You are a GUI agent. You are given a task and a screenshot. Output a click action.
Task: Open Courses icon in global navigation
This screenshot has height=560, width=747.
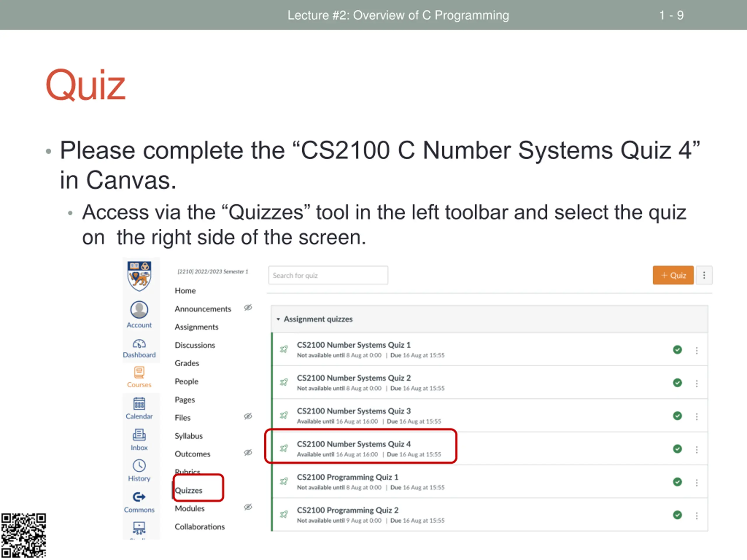point(139,373)
